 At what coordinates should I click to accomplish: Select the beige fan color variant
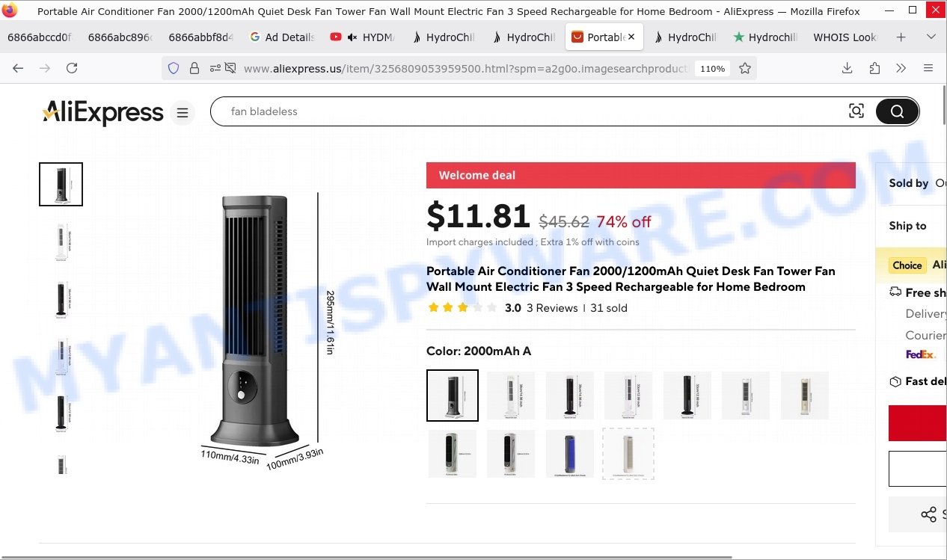pyautogui.click(x=804, y=396)
